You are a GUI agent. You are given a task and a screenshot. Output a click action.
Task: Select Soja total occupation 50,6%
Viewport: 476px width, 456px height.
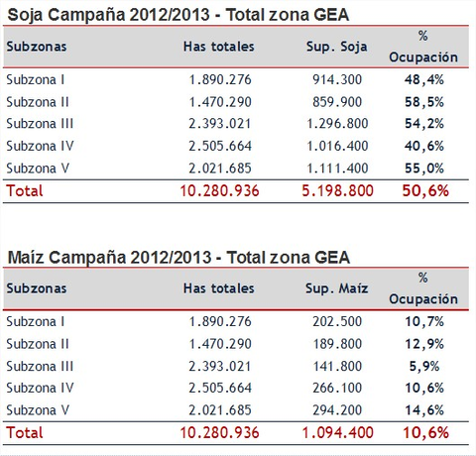425,190
